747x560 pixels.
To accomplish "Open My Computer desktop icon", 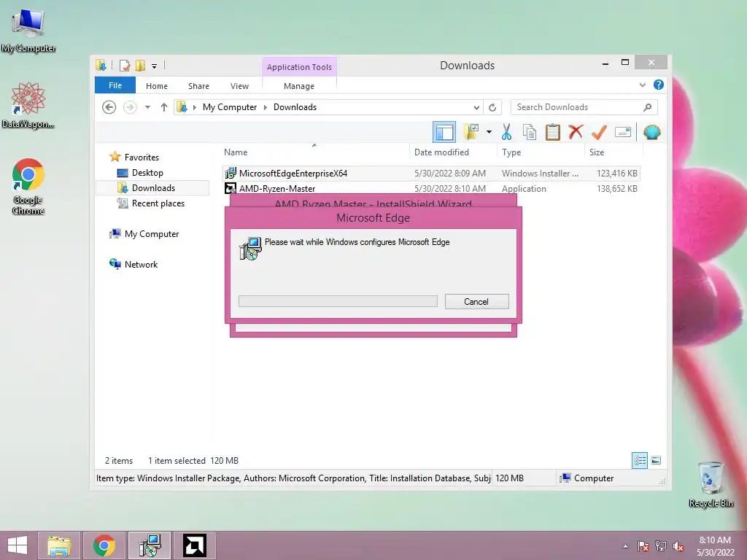I will pyautogui.click(x=28, y=31).
